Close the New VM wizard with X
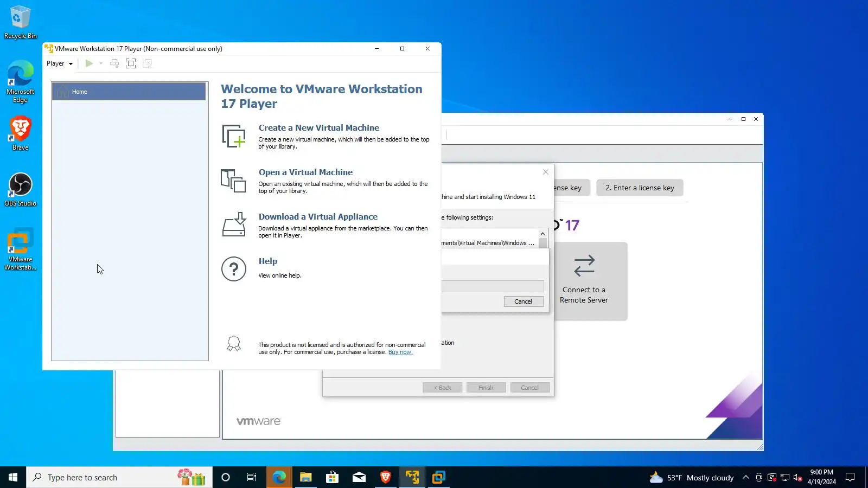The height and width of the screenshot is (488, 868). tap(546, 172)
